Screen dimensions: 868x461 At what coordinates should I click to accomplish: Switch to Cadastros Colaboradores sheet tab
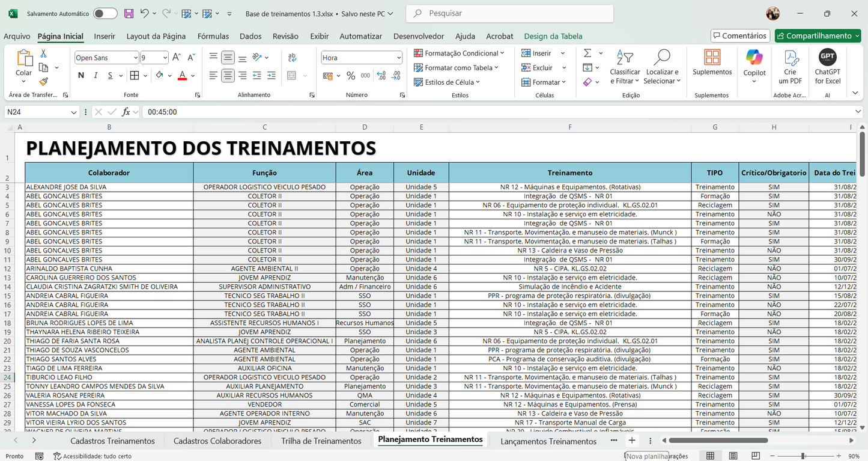(x=217, y=441)
